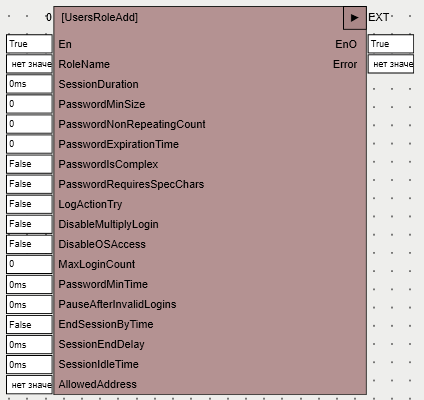Toggle the LogActionTry False value
The height and width of the screenshot is (400, 424).
coord(29,204)
